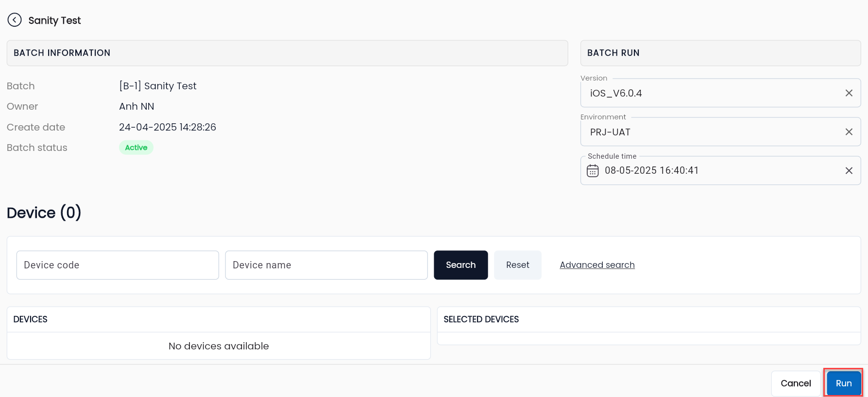Open the Advanced search link
Screen dimensions: 868x397
(x=597, y=265)
